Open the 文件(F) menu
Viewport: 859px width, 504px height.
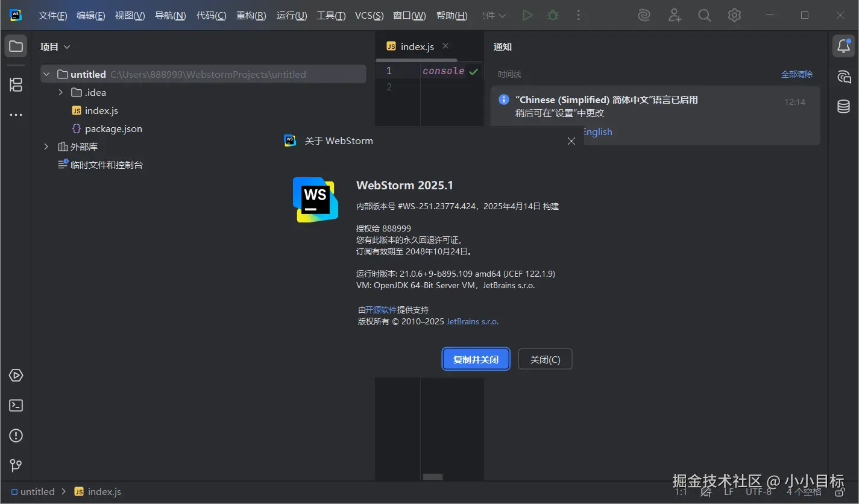53,16
